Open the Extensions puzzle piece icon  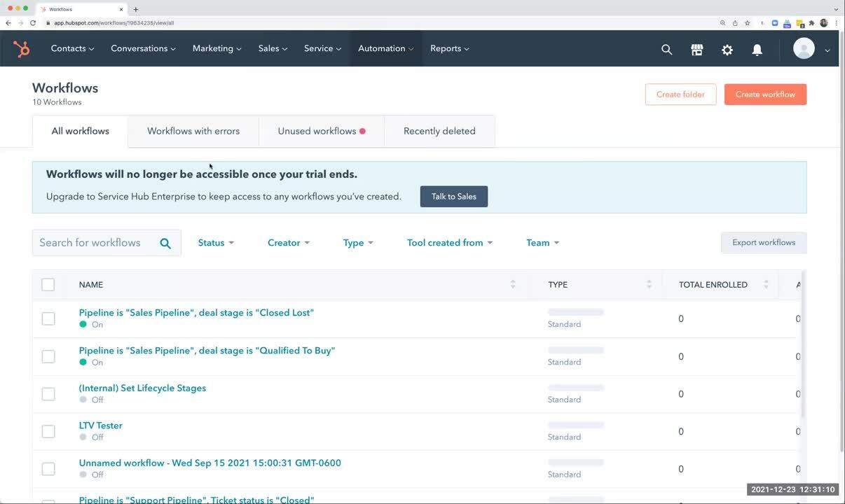click(811, 23)
